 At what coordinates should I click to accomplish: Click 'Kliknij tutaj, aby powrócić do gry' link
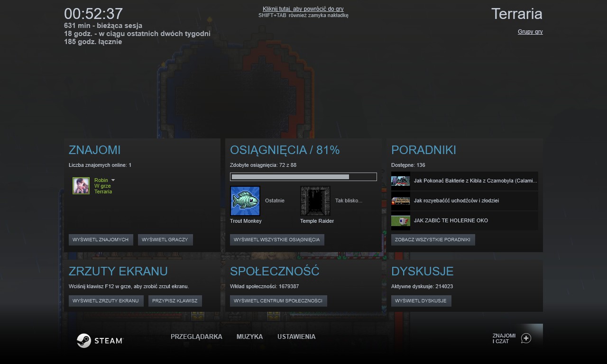(x=303, y=9)
